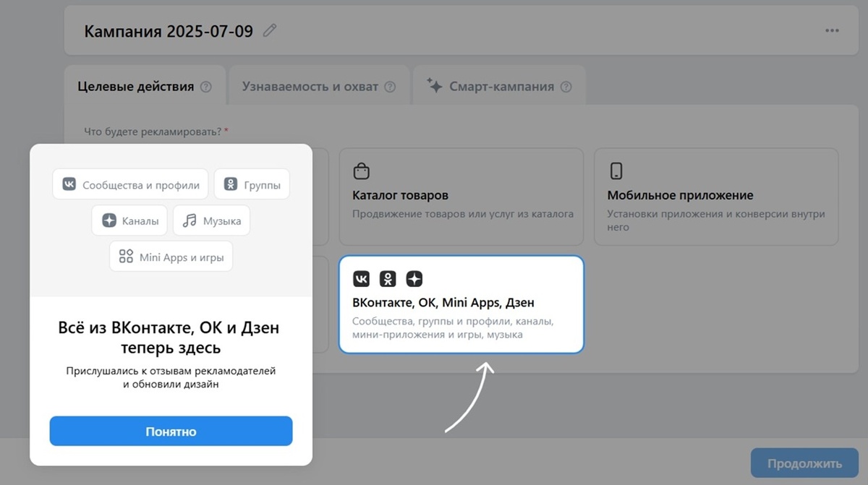Open the three-dot campaign menu

tap(833, 31)
